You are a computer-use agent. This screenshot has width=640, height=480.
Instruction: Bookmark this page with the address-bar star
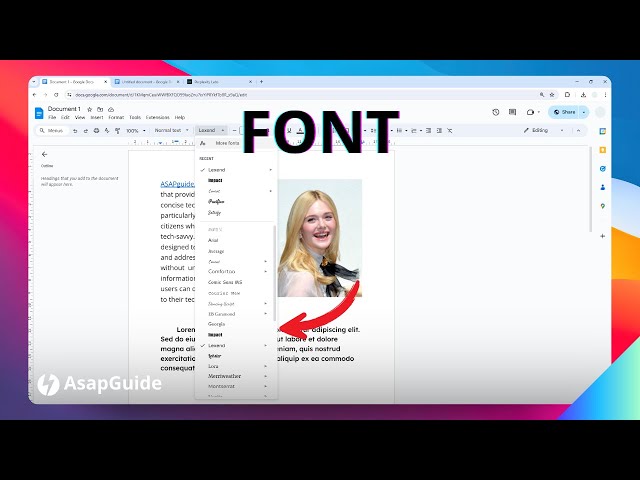click(x=552, y=95)
